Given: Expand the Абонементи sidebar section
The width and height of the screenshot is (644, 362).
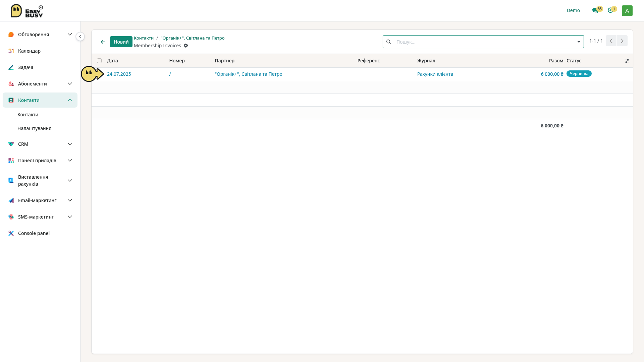Looking at the screenshot, I should [40, 84].
